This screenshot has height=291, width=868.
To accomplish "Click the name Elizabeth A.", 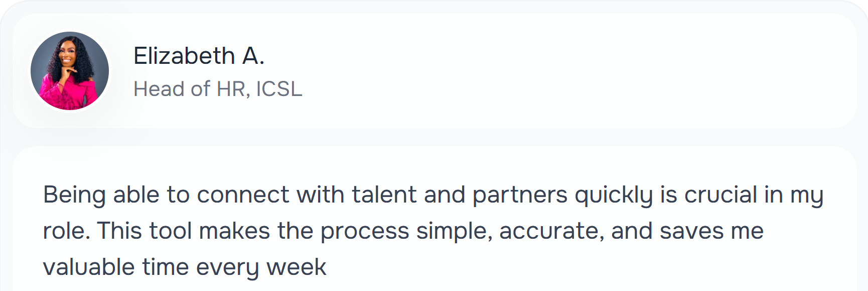I will (x=199, y=56).
